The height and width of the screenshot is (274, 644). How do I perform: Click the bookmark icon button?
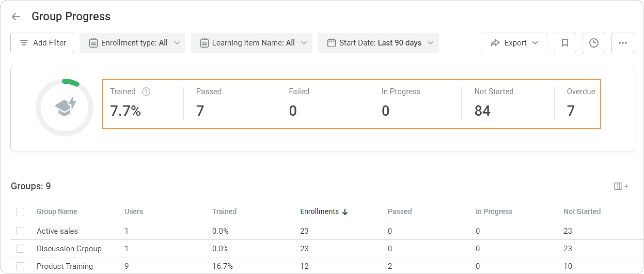(x=565, y=43)
